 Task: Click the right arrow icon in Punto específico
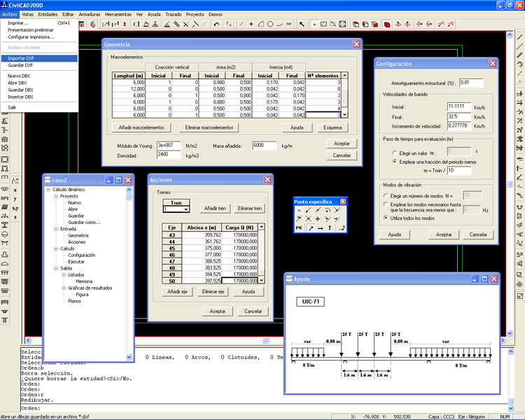[x=321, y=228]
